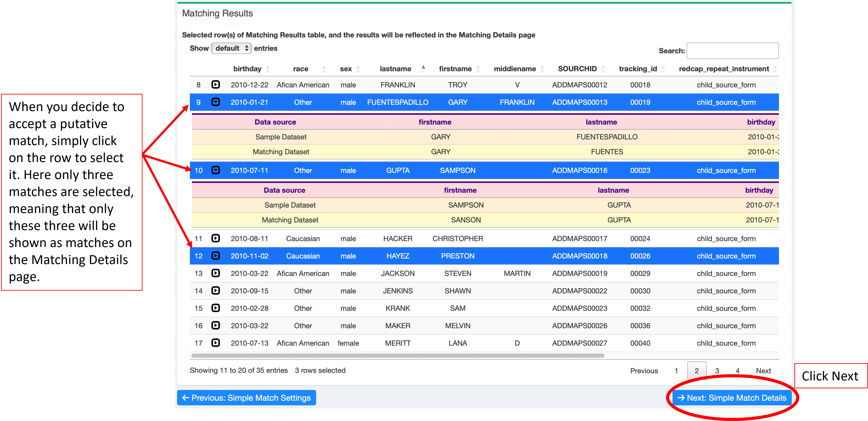Expand row 8 FRANKLIN details
Image resolution: width=868 pixels, height=421 pixels.
tap(215, 85)
